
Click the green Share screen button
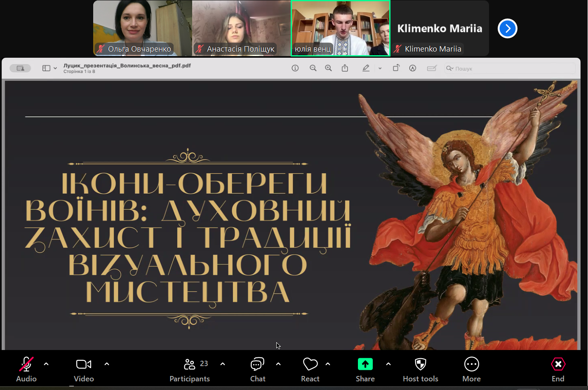(x=365, y=369)
